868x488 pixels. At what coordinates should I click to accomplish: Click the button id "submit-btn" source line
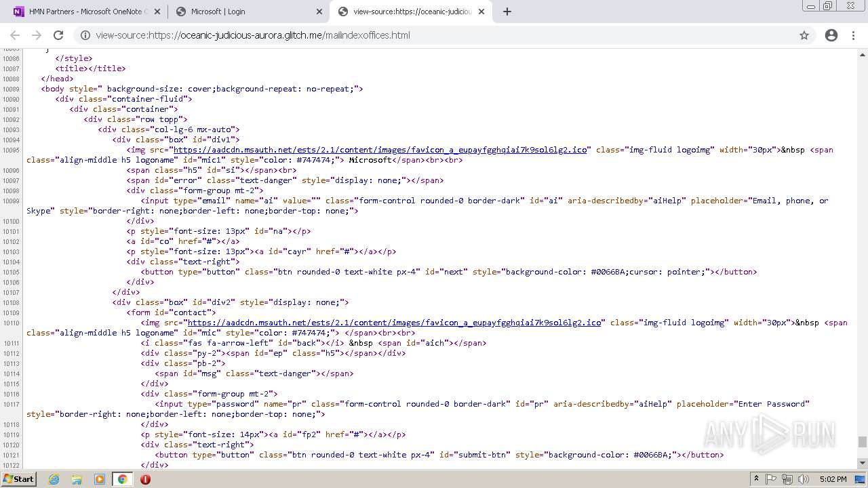click(439, 455)
